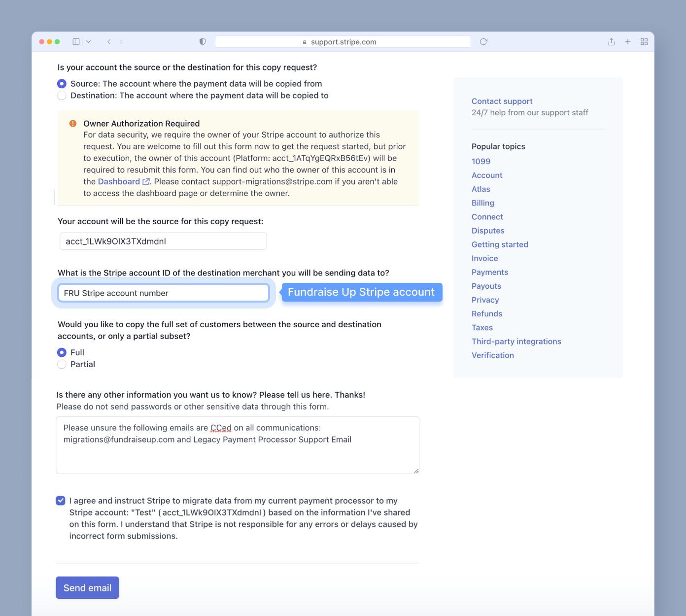This screenshot has height=616, width=686.
Task: Click the forward navigation arrow
Action: pos(121,42)
